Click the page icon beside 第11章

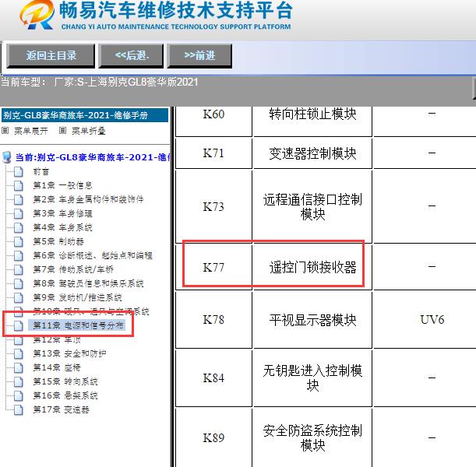click(x=19, y=325)
